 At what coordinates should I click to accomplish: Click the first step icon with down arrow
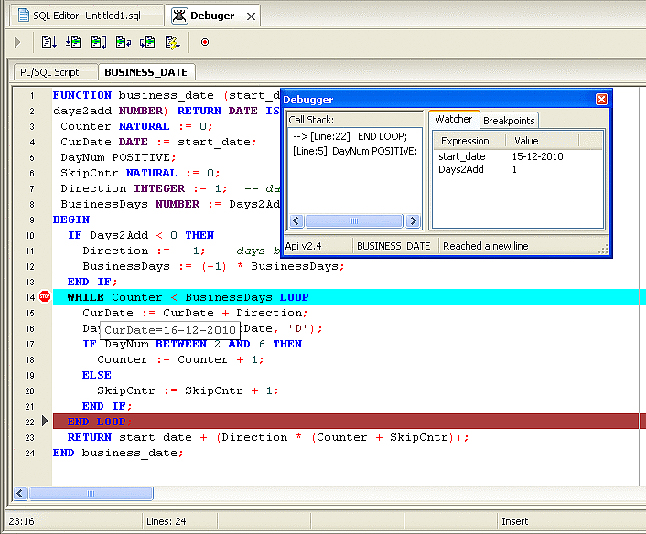pyautogui.click(x=49, y=42)
